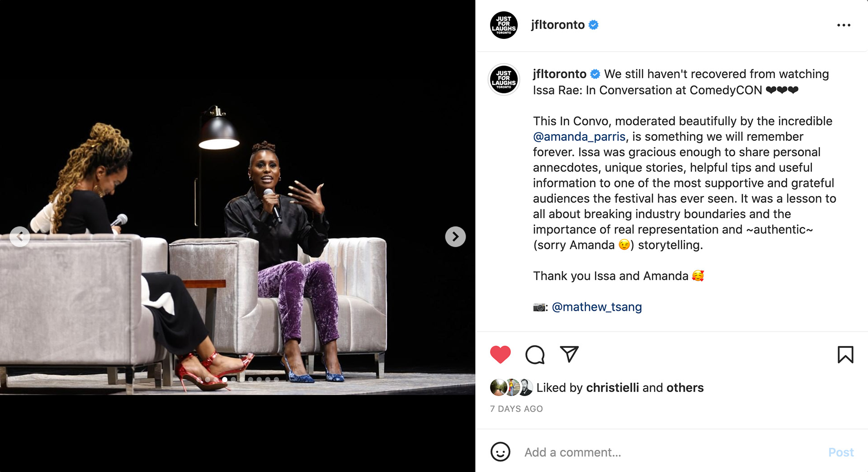Open the @amanda_parris mention link
The height and width of the screenshot is (472, 868).
[x=579, y=136]
